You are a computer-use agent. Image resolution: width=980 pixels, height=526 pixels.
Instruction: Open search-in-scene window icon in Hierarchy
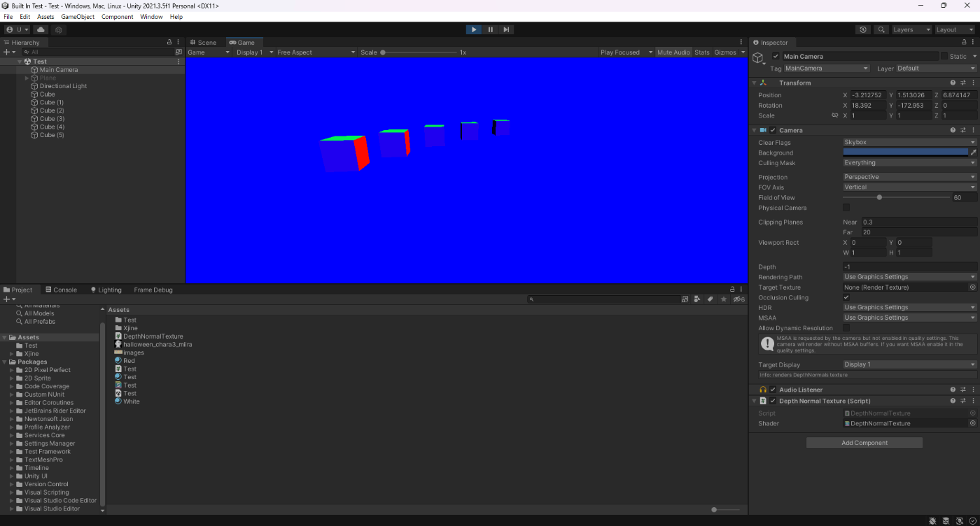(x=178, y=52)
